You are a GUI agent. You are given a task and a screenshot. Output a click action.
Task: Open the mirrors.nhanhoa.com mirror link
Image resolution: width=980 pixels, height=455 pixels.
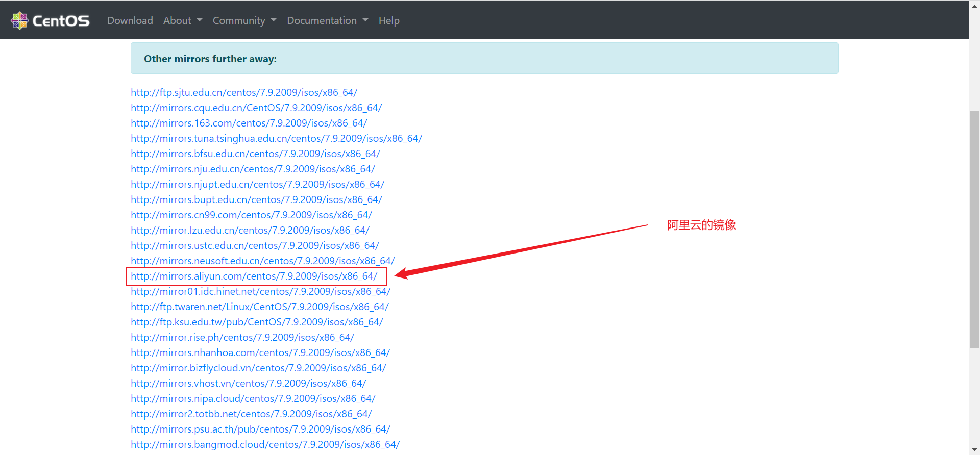[260, 352]
